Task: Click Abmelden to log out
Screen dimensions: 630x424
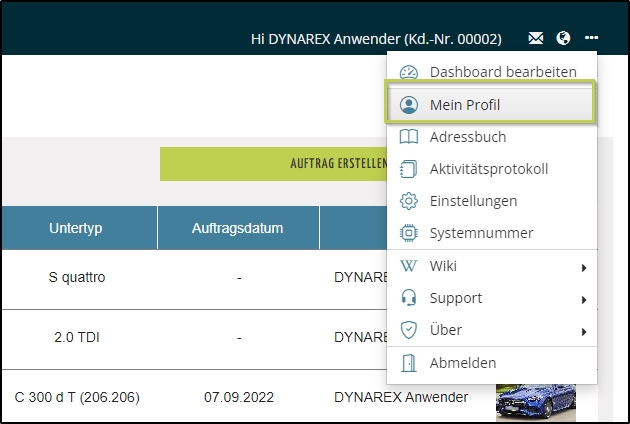Action: (462, 363)
